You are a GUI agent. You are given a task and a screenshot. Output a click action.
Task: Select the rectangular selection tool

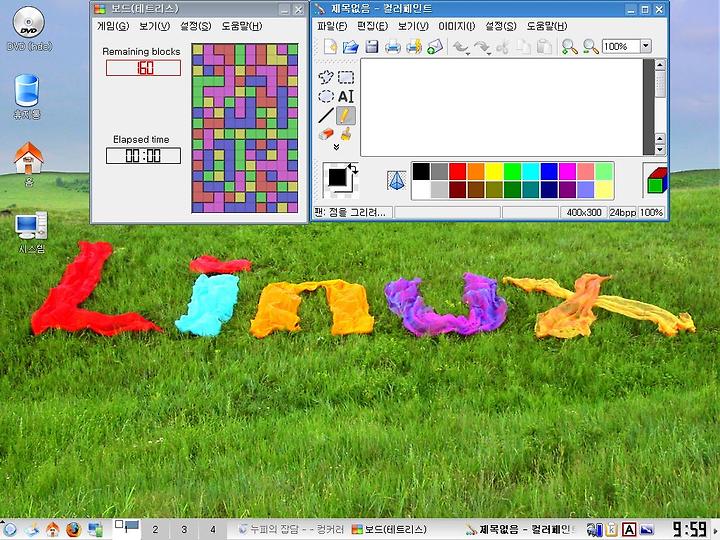click(x=346, y=77)
